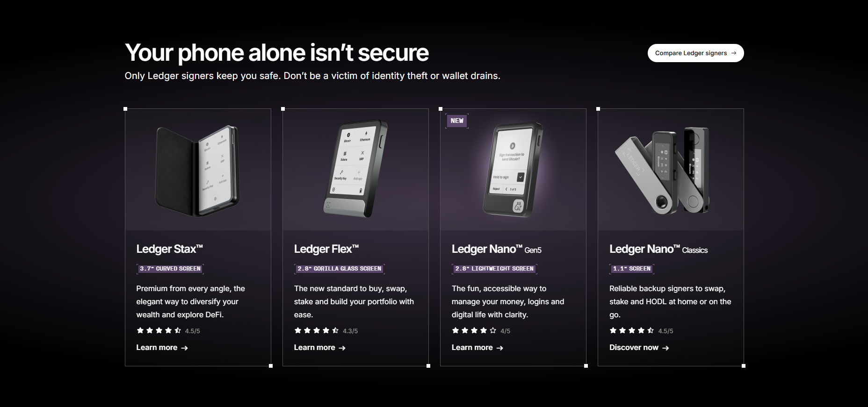
Task: Click the Nano Gen5 star rating
Action: (474, 331)
